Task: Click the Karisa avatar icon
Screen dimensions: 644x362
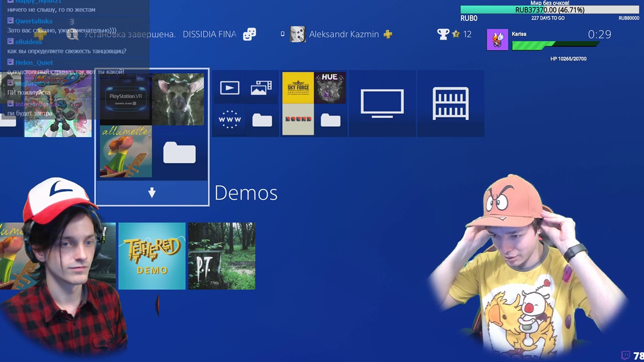Action: (498, 40)
